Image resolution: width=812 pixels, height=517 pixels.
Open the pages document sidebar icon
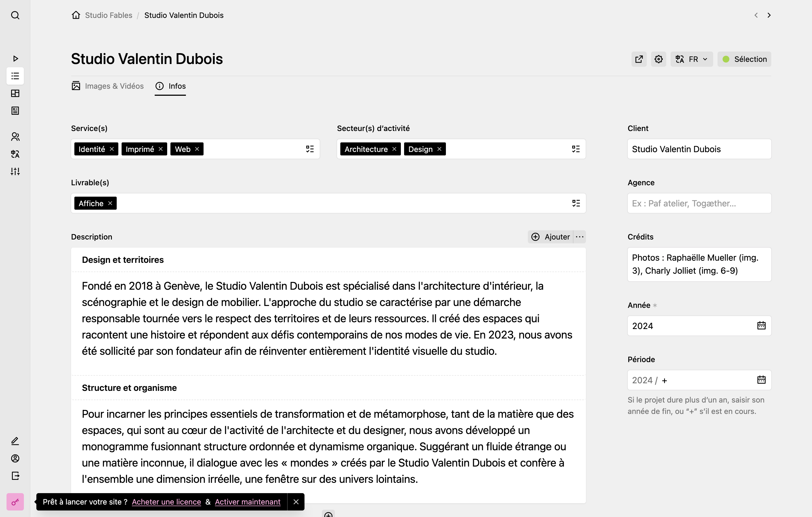(15, 111)
